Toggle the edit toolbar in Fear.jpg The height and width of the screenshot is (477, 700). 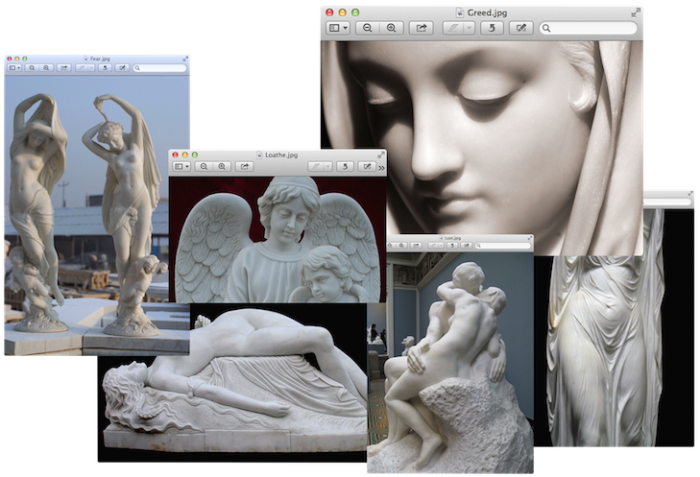coord(121,67)
